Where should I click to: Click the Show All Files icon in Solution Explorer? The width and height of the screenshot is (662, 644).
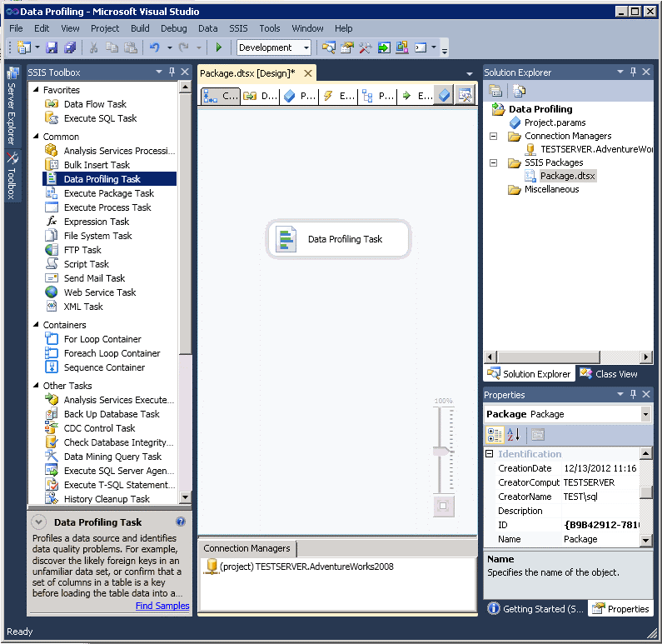[519, 91]
